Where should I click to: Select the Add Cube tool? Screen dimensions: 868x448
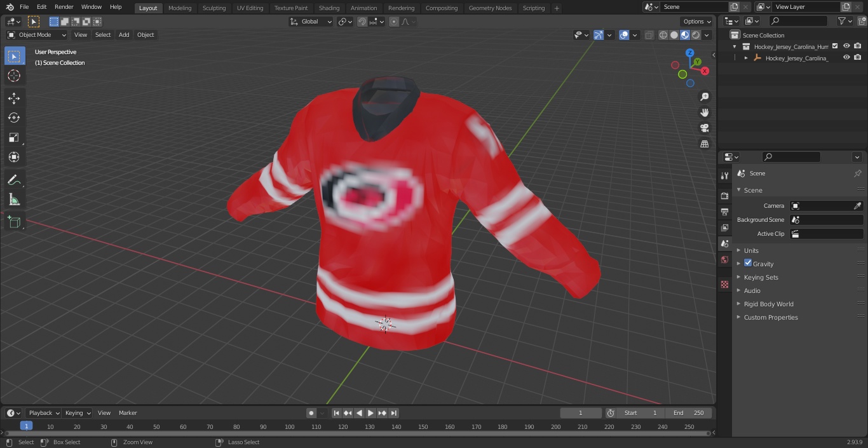click(14, 222)
